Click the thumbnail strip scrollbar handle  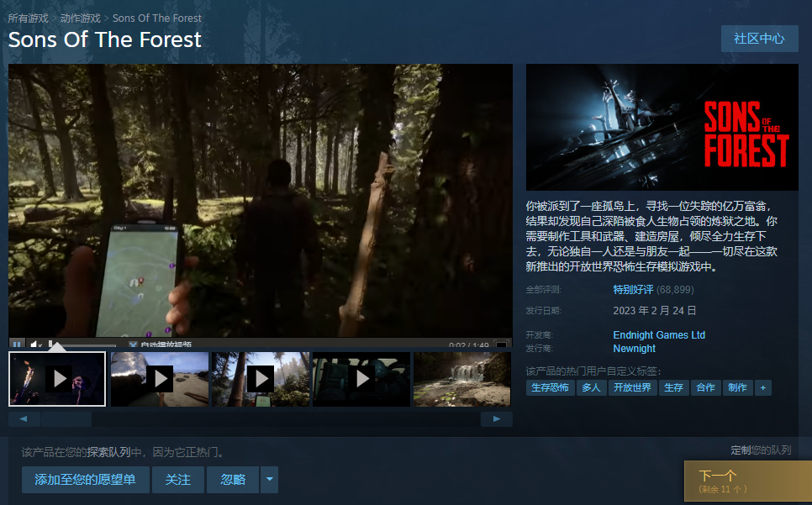[66, 419]
